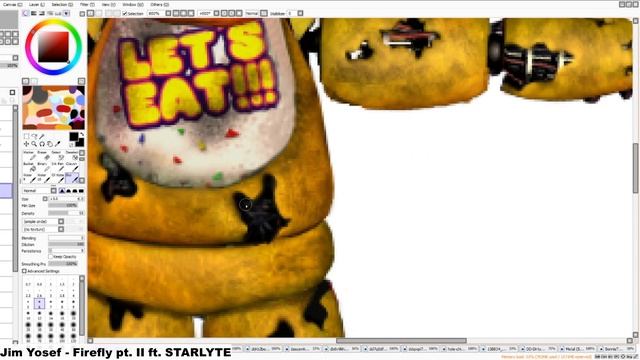Toggle the RGB slider panel button

[x=34, y=13]
